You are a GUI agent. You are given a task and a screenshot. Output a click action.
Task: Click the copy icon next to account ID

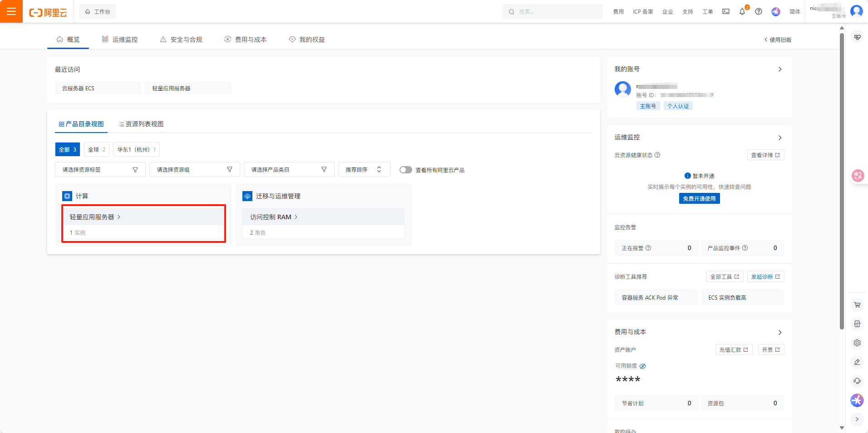(712, 95)
